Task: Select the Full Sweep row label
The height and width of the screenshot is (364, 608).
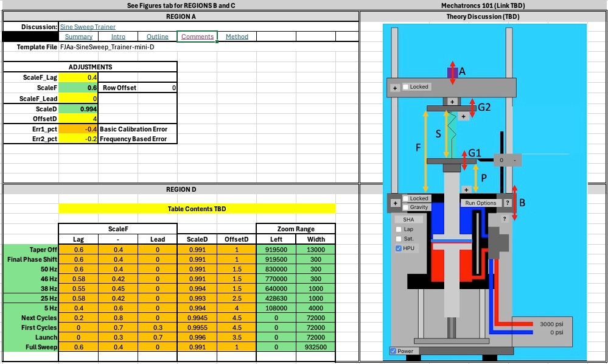Action: tap(31, 347)
